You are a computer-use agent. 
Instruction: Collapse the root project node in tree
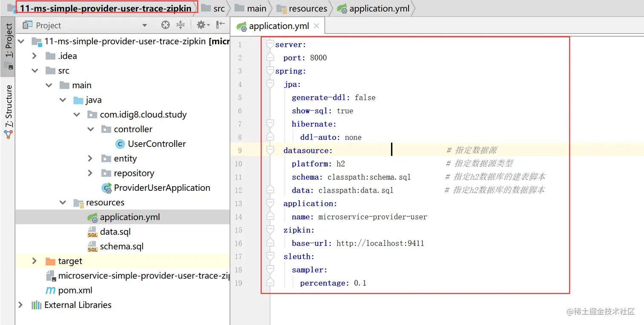pos(21,41)
